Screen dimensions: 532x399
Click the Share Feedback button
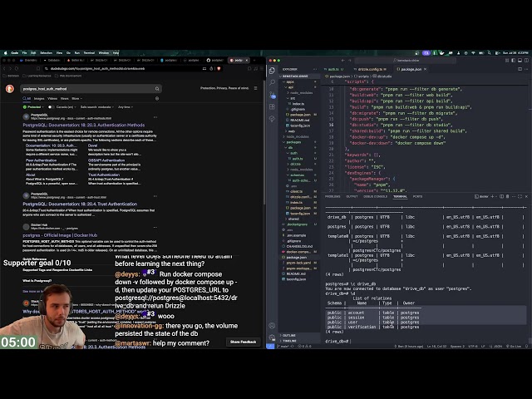pos(244,342)
